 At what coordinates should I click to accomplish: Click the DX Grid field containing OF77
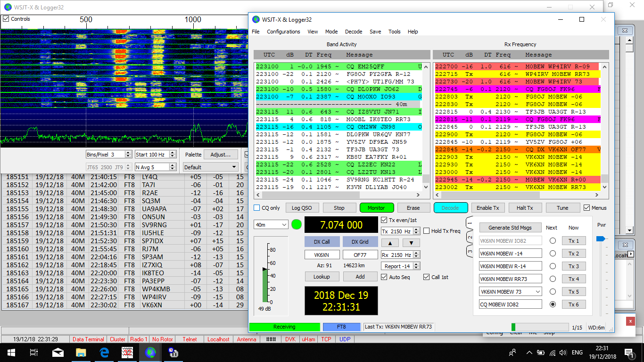tap(360, 255)
